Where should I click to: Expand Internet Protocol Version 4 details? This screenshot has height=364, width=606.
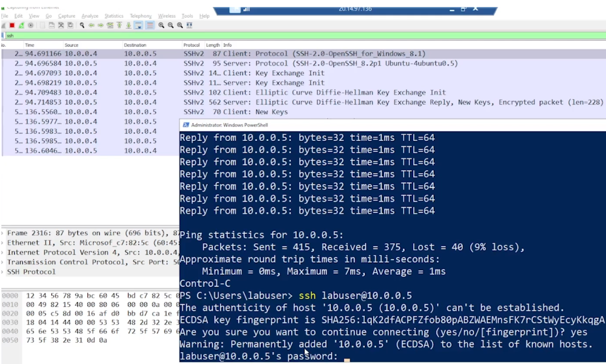point(3,252)
